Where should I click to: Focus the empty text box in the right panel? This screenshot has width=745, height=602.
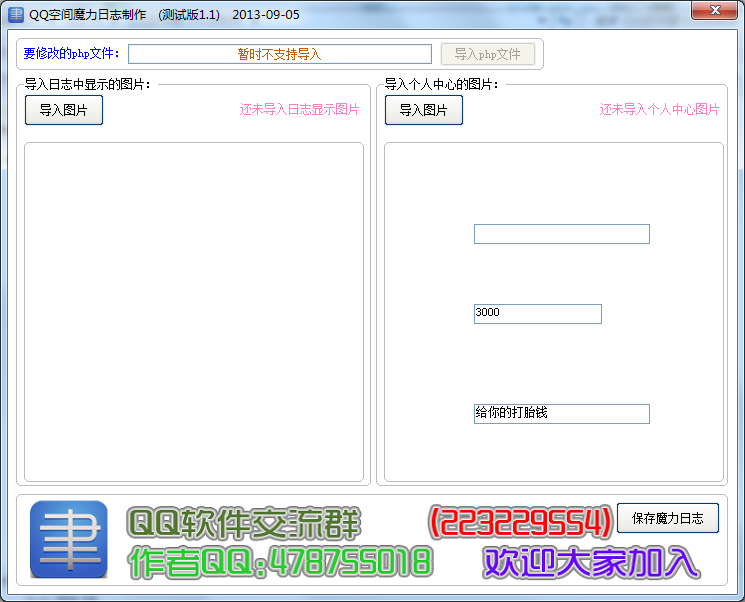(561, 234)
